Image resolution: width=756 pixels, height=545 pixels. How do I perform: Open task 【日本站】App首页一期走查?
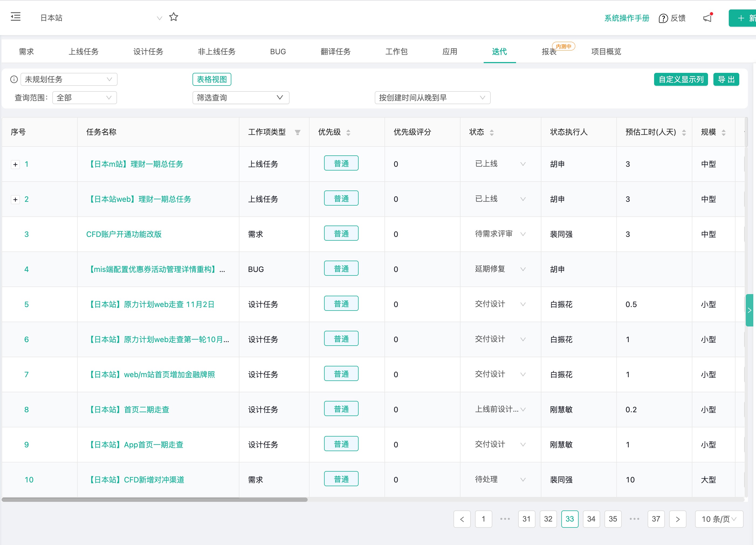135,444
